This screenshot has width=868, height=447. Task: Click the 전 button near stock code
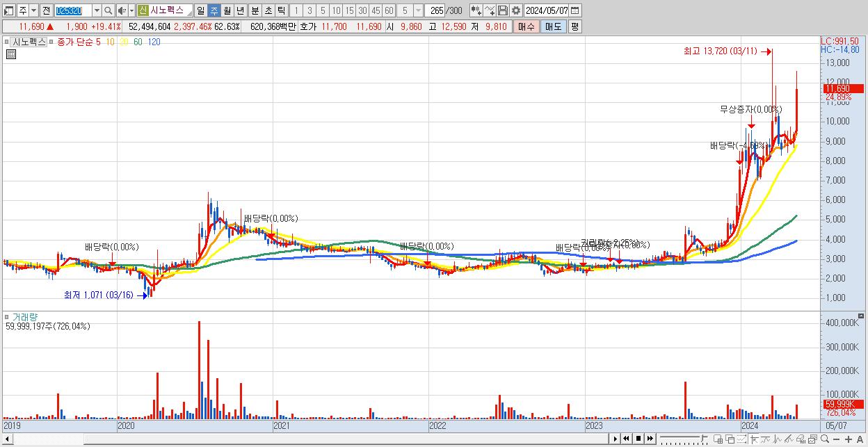[46, 10]
